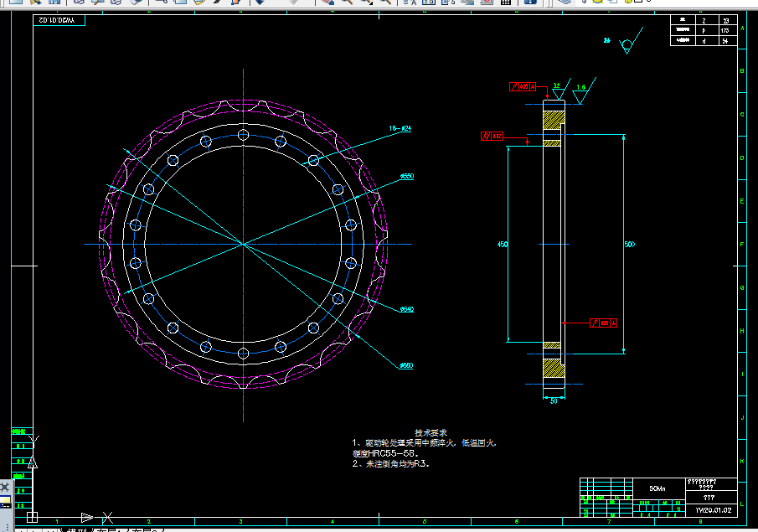
Task: Select 'YW20.01.02' drawing number in title block
Action: pos(714,510)
